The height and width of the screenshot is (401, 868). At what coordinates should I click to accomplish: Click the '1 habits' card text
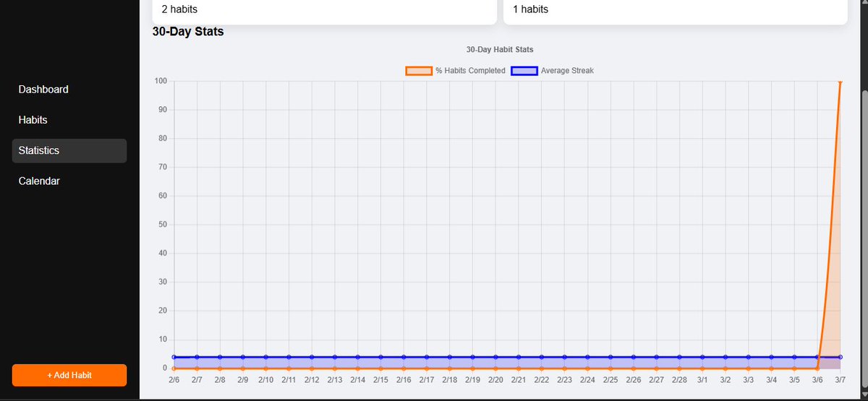click(530, 9)
